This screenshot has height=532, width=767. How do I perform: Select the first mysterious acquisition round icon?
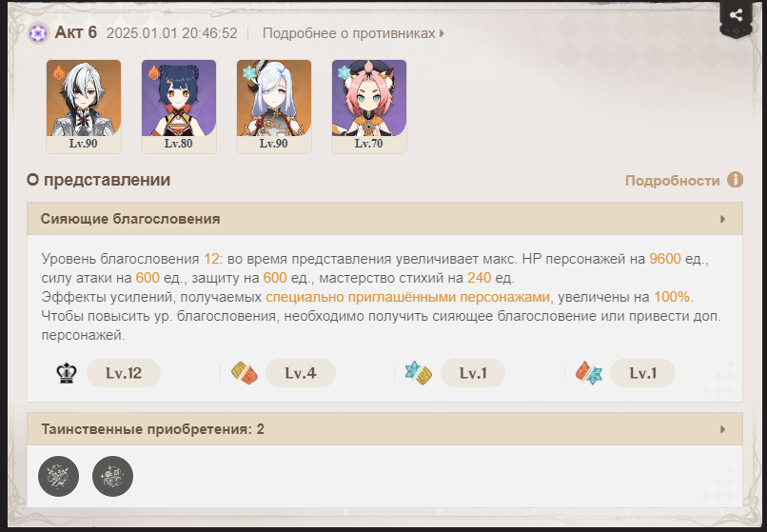(59, 476)
